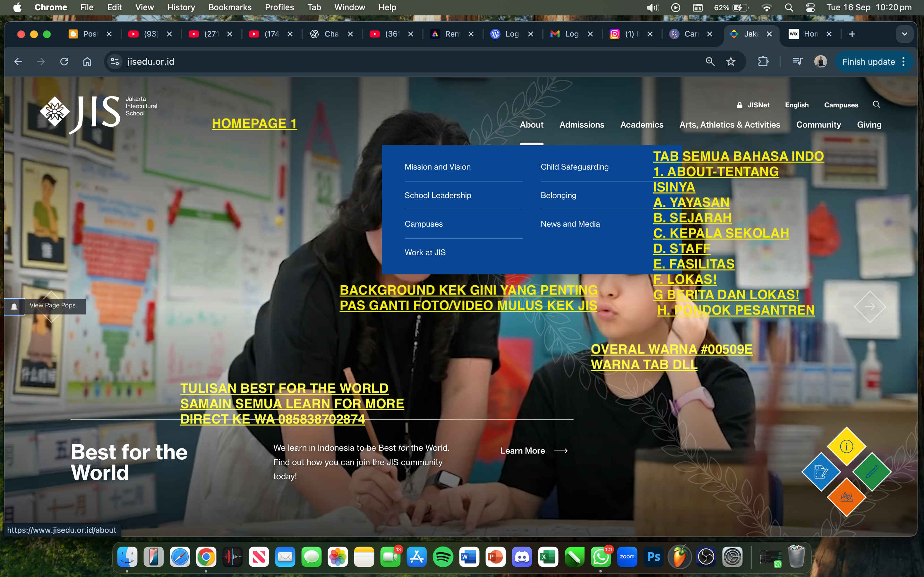This screenshot has height=577, width=924.
Task: Click the orange map diamond icon
Action: coord(846,497)
